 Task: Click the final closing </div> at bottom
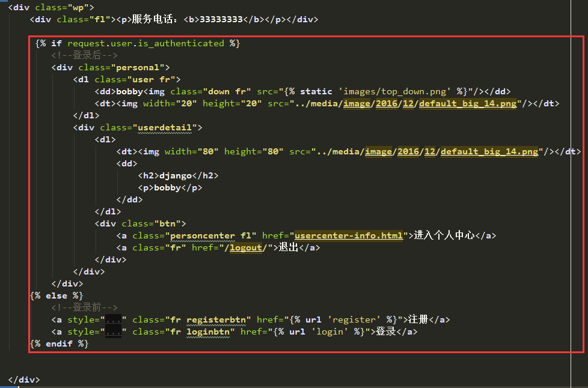(24, 380)
